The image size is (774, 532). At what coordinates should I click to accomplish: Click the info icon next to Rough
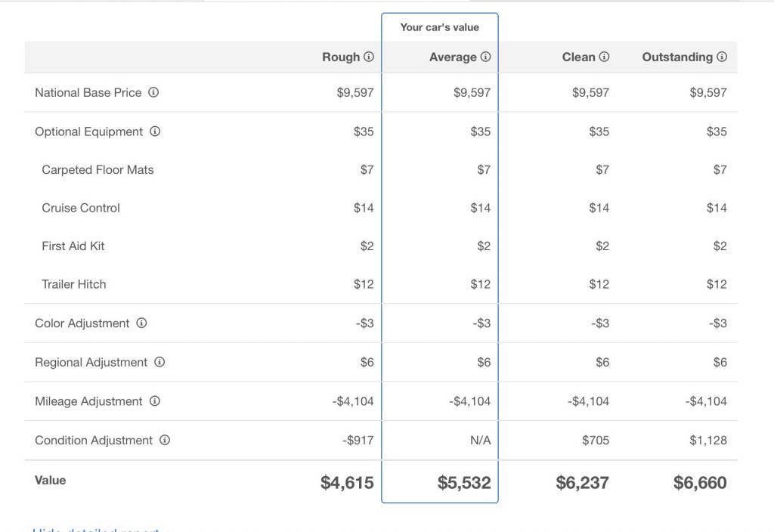(369, 57)
